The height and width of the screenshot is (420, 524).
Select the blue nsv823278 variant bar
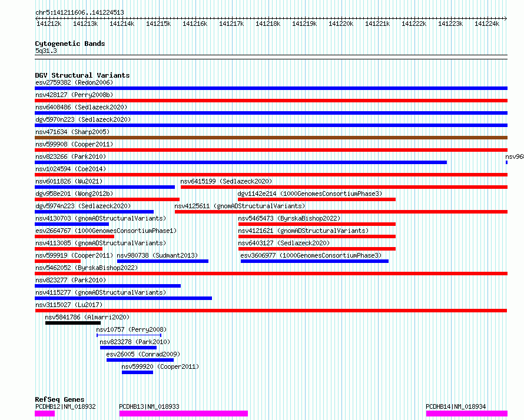tap(128, 348)
